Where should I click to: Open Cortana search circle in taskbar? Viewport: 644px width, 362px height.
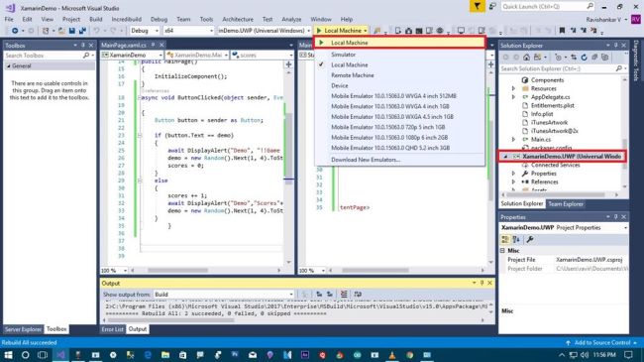pos(25,355)
